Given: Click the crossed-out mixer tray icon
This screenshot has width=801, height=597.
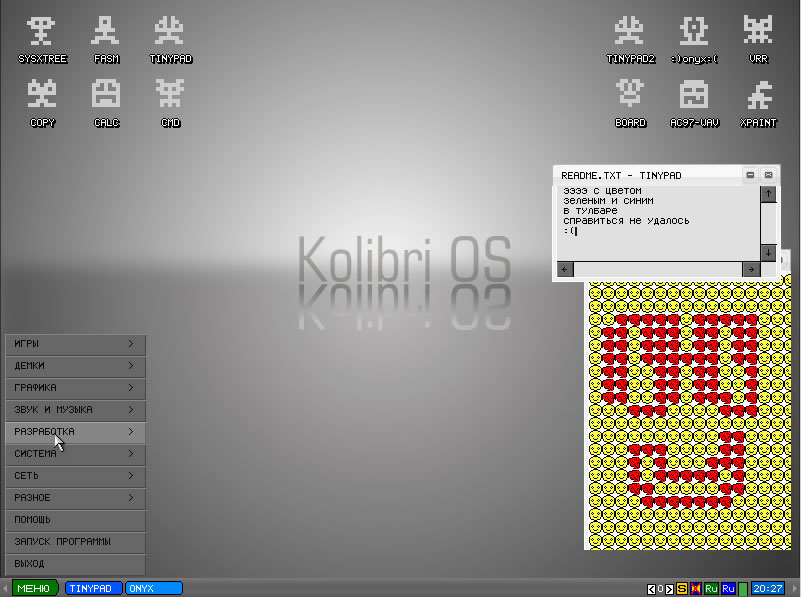Looking at the screenshot, I should pyautogui.click(x=697, y=589).
